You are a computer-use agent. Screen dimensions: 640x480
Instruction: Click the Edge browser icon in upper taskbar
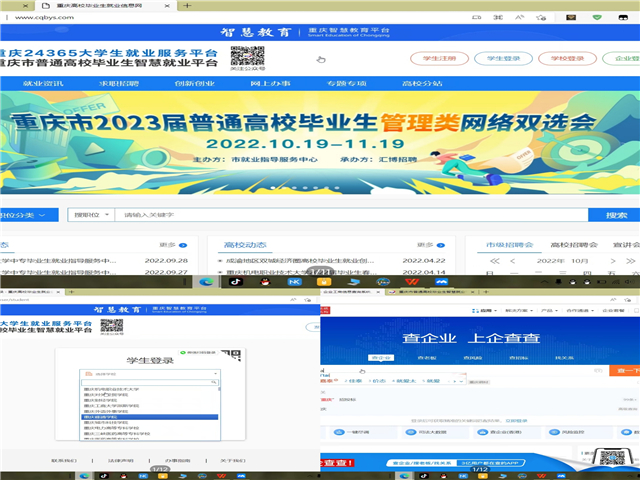coord(207,282)
